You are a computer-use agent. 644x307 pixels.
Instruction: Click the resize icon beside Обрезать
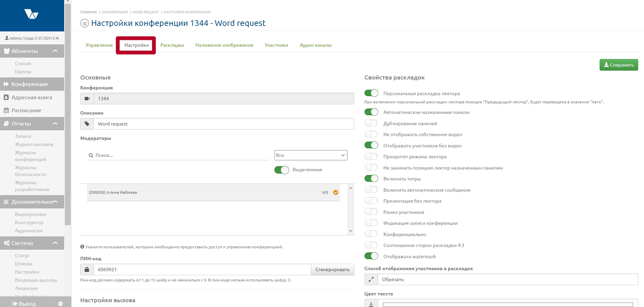[371, 279]
